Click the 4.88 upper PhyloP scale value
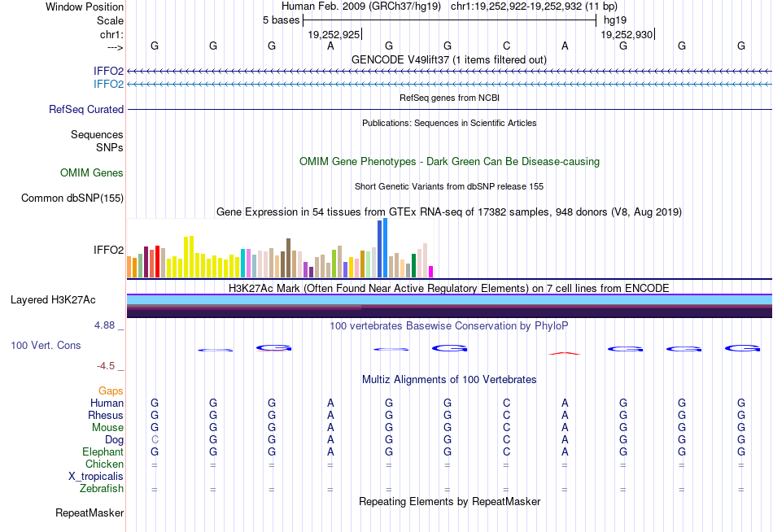Screen dimensions: 773x532 pyautogui.click(x=104, y=325)
